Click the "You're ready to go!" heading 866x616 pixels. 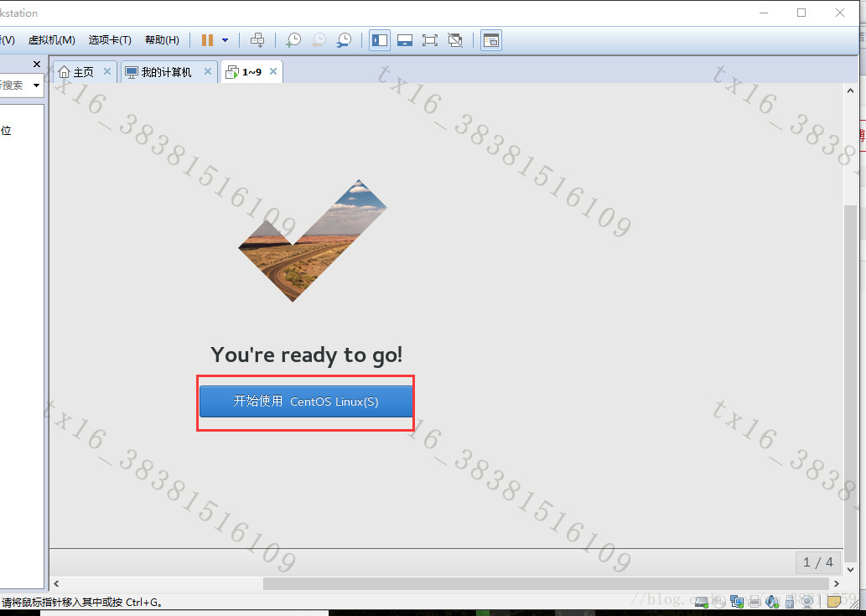307,355
